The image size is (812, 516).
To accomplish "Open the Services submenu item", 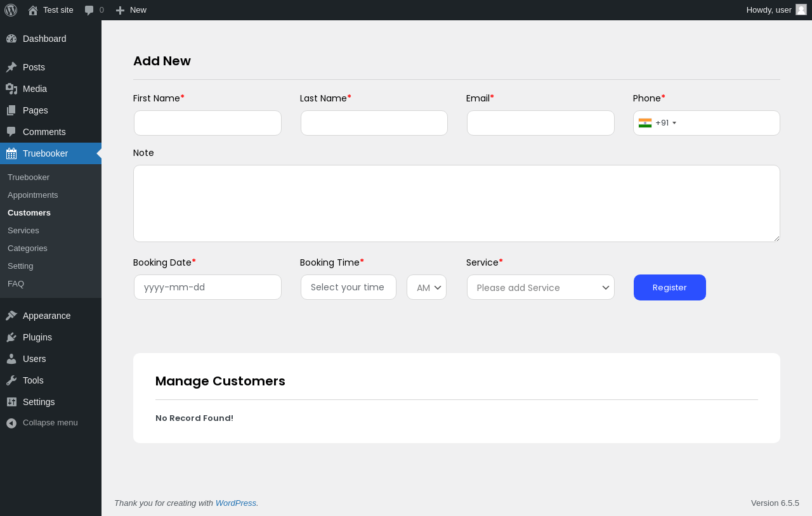I will coord(23,231).
